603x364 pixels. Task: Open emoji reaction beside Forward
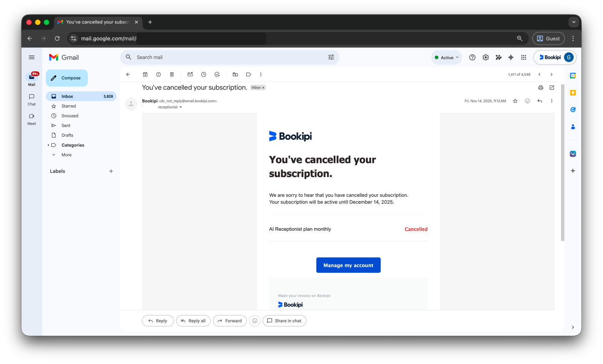(255, 321)
